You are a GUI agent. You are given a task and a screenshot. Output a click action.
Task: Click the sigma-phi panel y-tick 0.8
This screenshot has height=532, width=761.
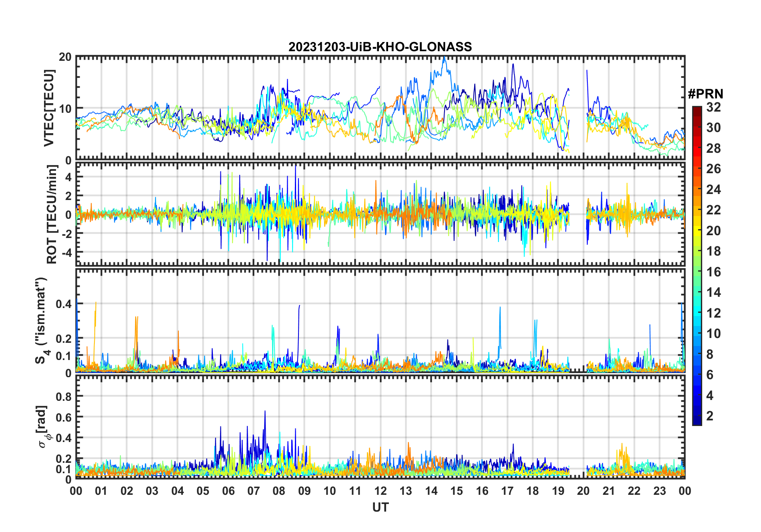pos(63,396)
